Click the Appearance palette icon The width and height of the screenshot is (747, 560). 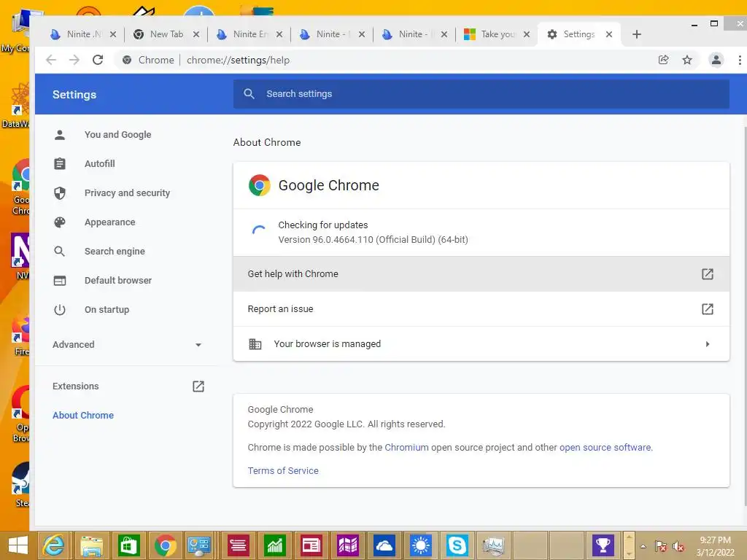[x=60, y=222]
